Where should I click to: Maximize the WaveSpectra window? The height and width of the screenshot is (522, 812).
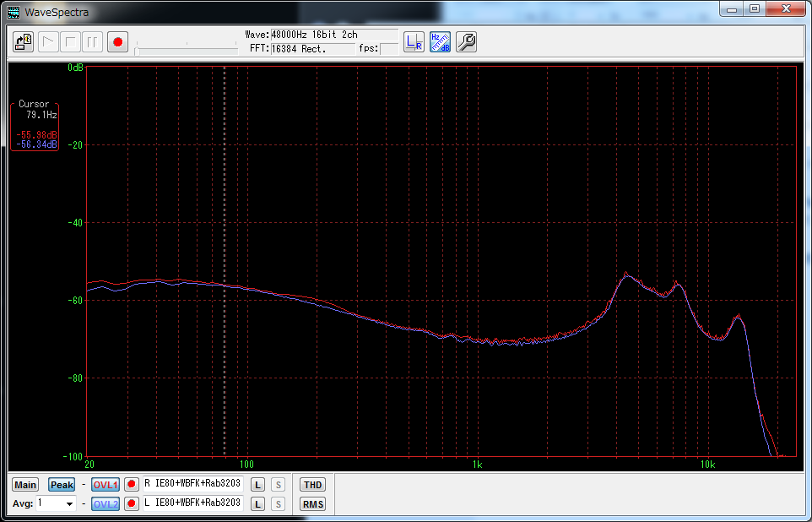(755, 8)
